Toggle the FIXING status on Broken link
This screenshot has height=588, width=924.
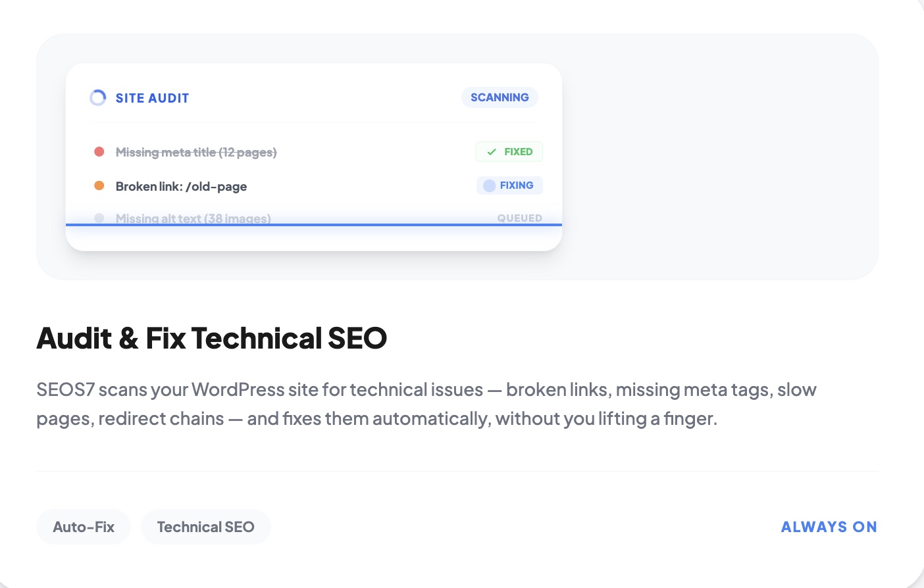[509, 185]
